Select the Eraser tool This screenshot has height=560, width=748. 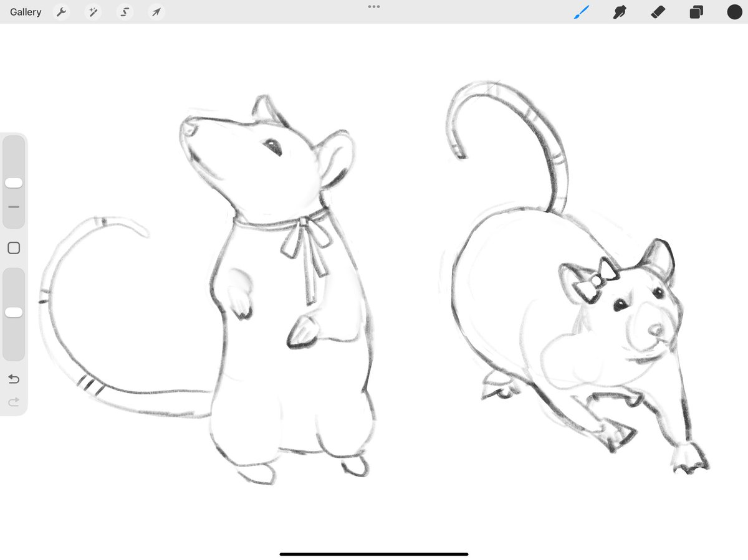pyautogui.click(x=658, y=12)
